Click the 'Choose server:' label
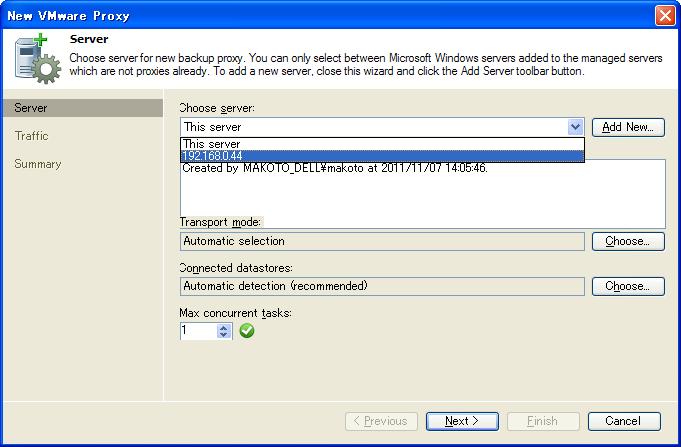Viewport: 681px width, 447px height. tap(217, 108)
